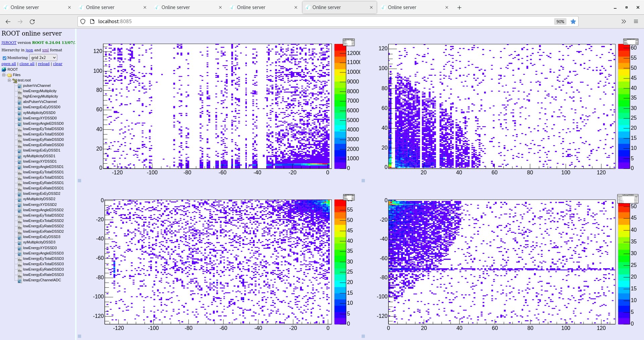644x340 pixels.
Task: Click the lowEnergyChannelADC histogram icon
Action: [19, 280]
